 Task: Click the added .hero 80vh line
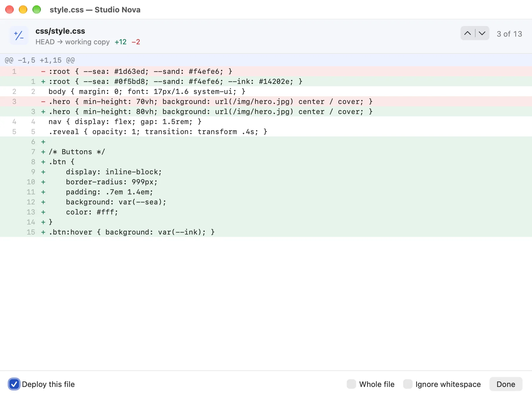coord(266,112)
